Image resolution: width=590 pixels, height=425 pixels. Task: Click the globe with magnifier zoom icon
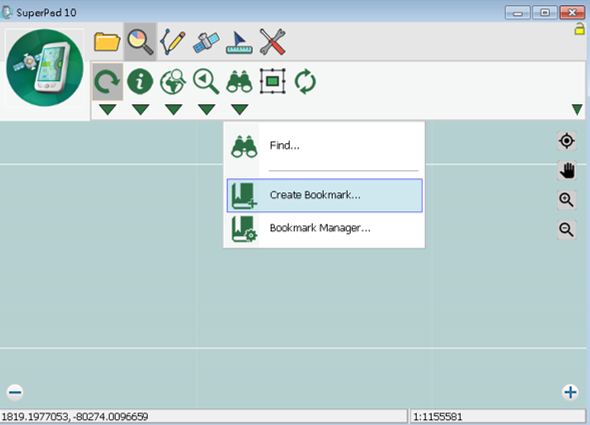click(173, 81)
